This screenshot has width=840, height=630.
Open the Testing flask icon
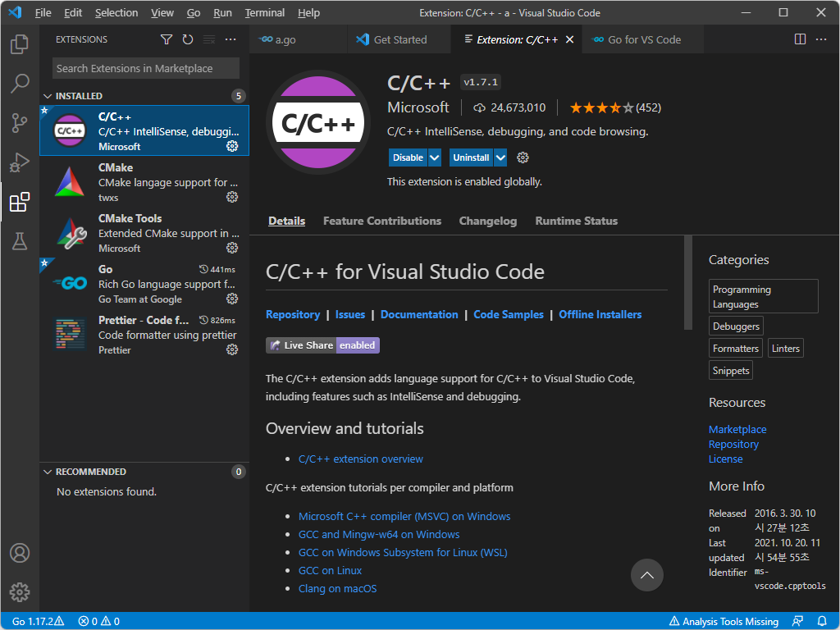20,241
